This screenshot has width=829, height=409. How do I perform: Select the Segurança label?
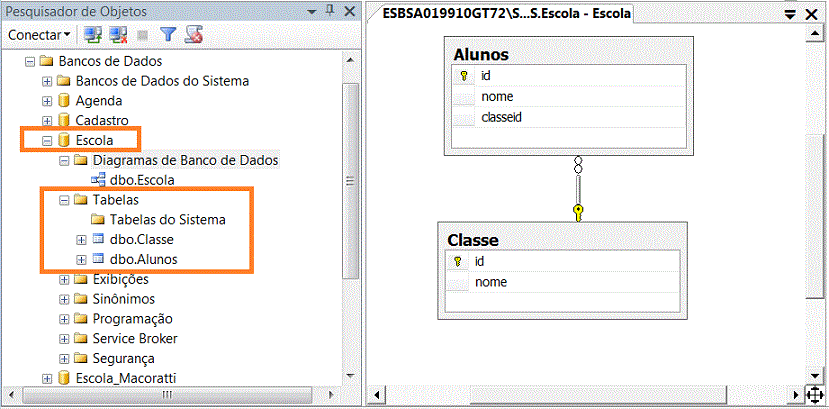coord(124,359)
